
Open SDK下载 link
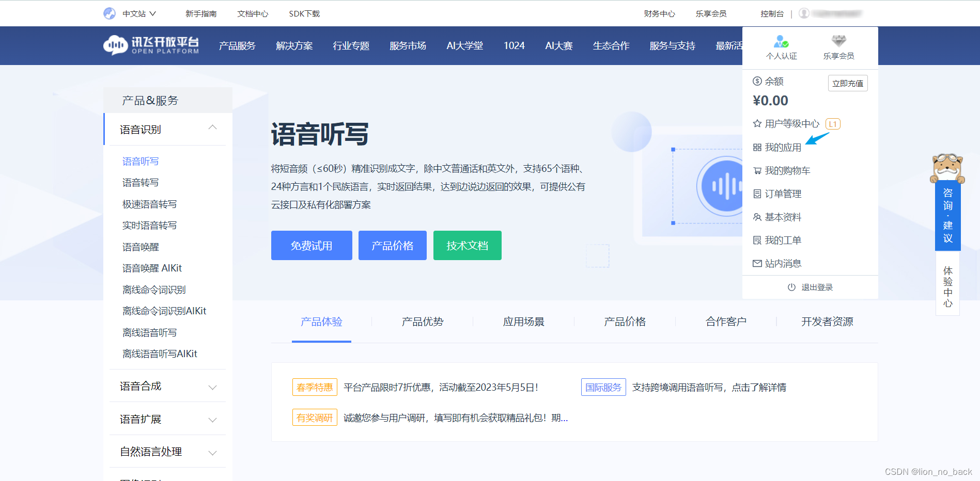coord(304,14)
